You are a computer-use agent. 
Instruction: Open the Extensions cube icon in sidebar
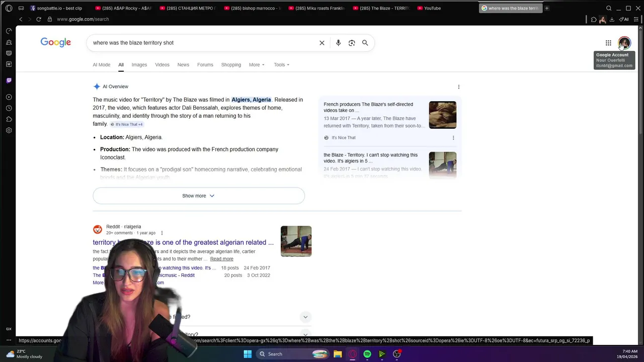tap(9, 119)
